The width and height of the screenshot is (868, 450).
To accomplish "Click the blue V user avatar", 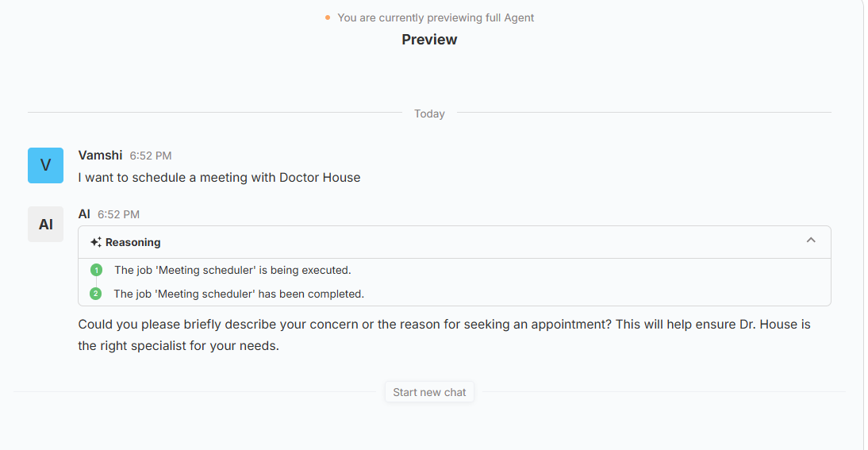I will tap(45, 165).
